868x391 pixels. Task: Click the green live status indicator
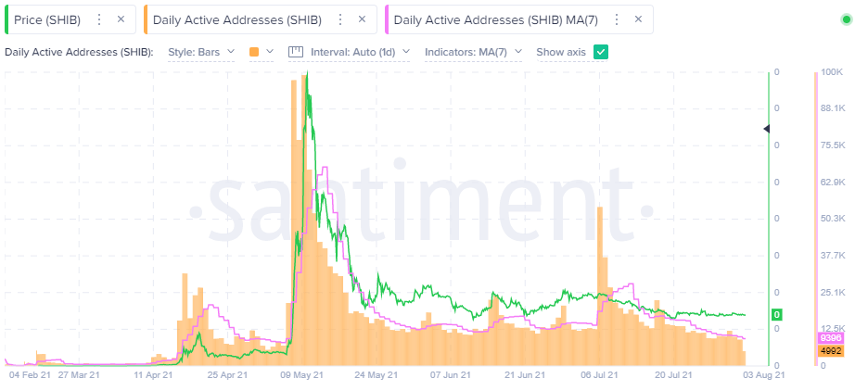[847, 19]
